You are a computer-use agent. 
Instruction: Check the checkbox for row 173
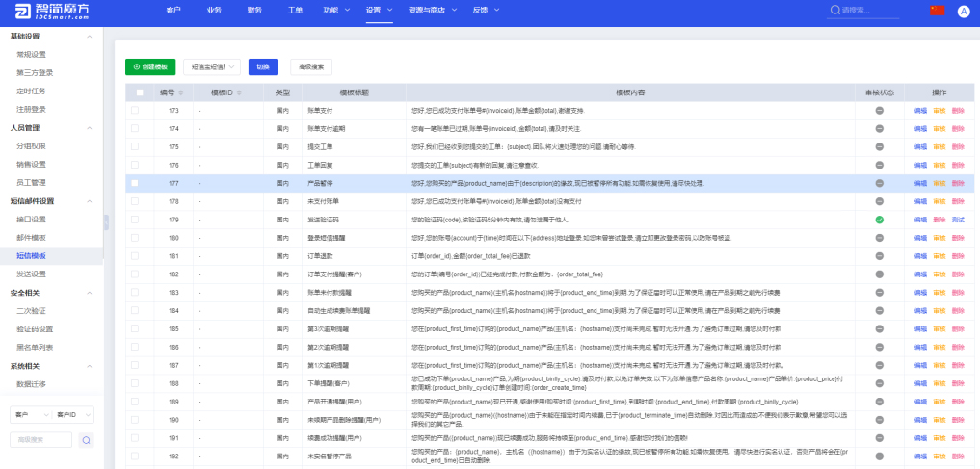point(135,111)
